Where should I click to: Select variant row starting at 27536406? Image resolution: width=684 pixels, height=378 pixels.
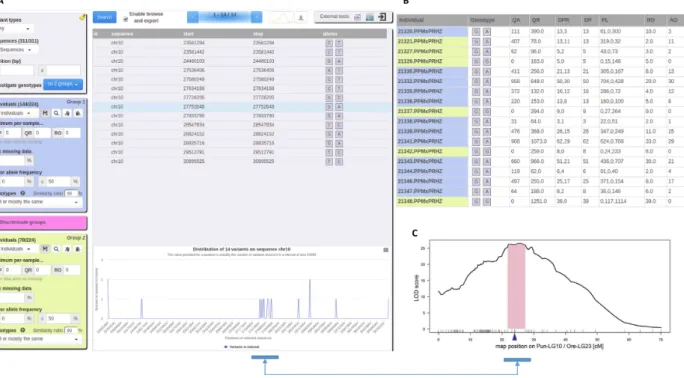point(240,70)
